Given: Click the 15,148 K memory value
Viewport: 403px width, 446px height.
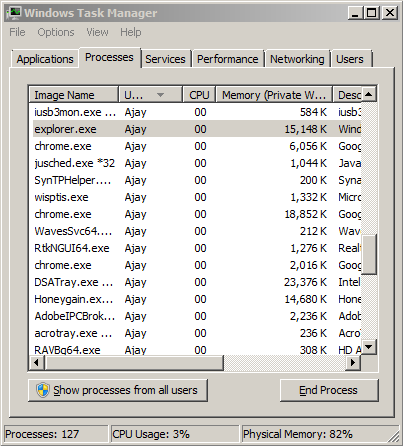Looking at the screenshot, I should 306,129.
